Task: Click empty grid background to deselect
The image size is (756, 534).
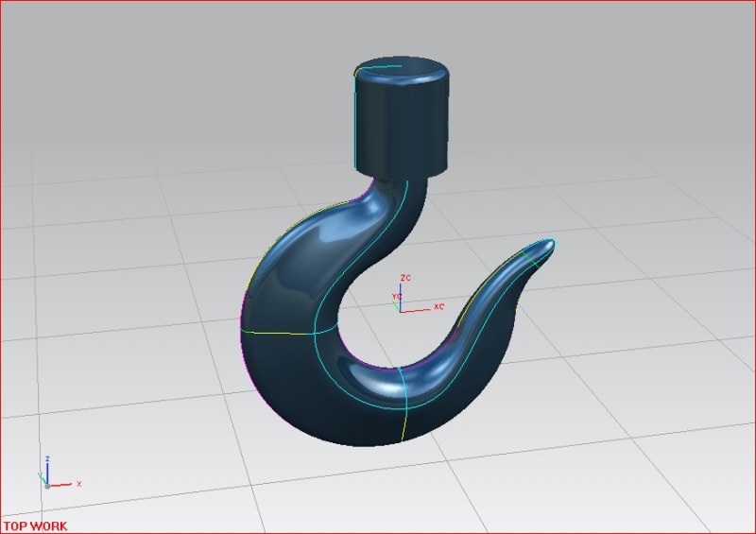Action: pyautogui.click(x=614, y=425)
